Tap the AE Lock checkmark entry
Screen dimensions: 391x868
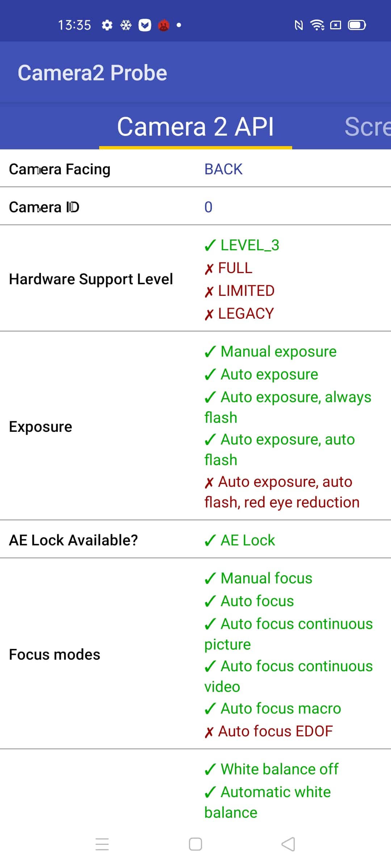(x=240, y=540)
